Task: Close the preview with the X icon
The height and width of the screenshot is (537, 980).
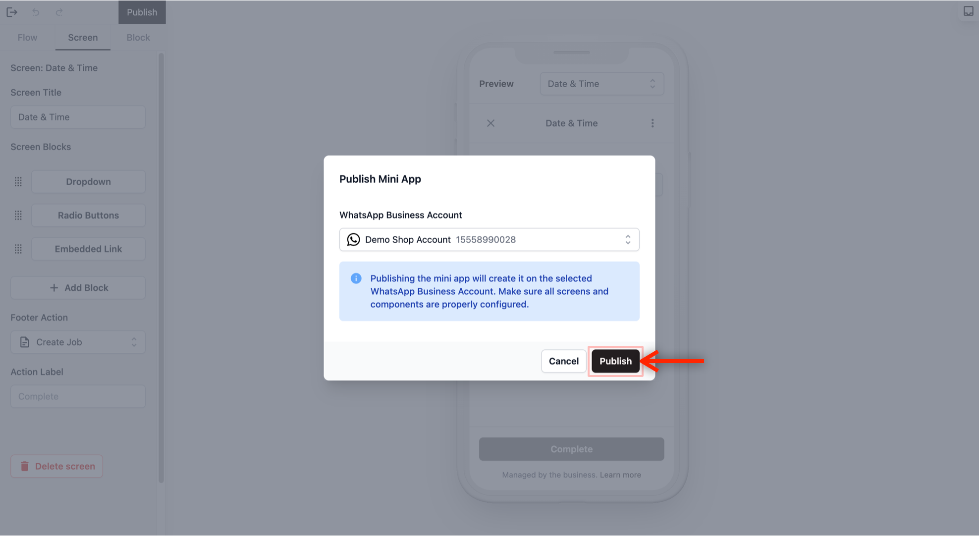Action: coord(490,123)
